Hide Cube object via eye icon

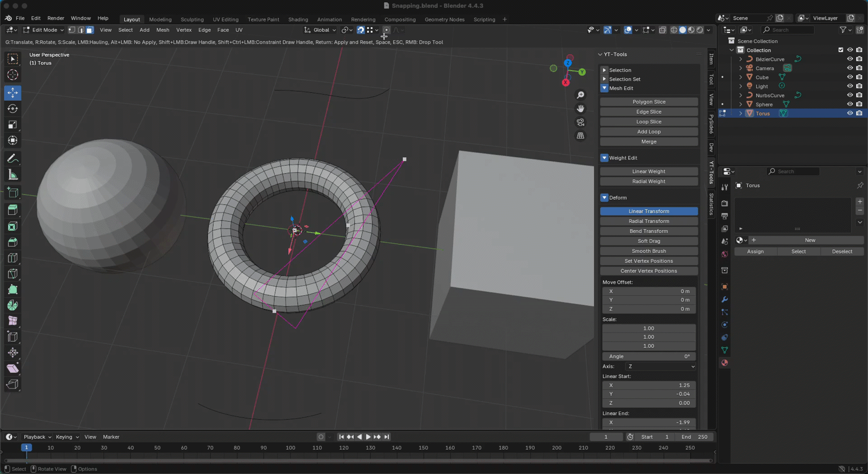point(849,77)
